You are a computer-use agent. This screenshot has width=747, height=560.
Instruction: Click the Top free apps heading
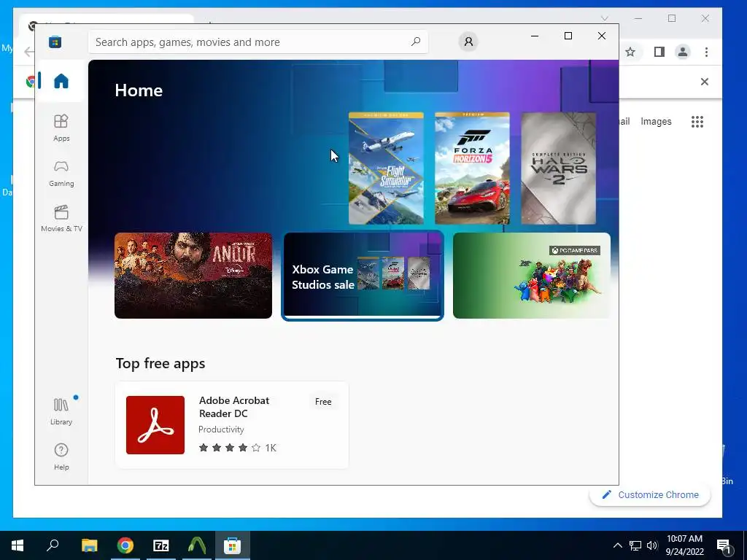(160, 363)
